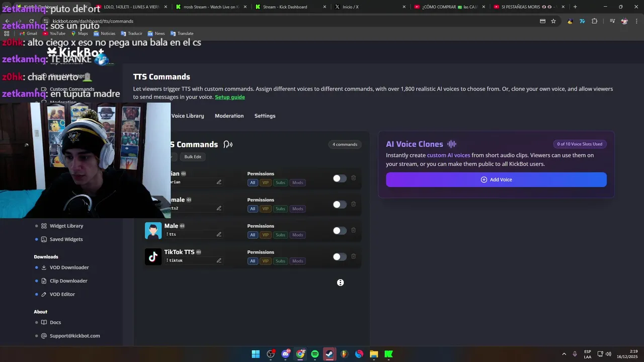Open Clip Downloader in the sidebar
The image size is (644, 362).
click(x=68, y=281)
